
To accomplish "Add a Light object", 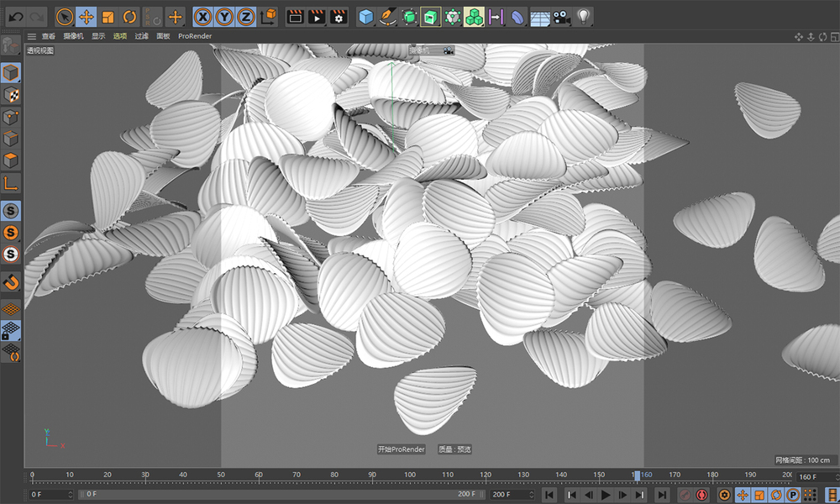I will 583,16.
